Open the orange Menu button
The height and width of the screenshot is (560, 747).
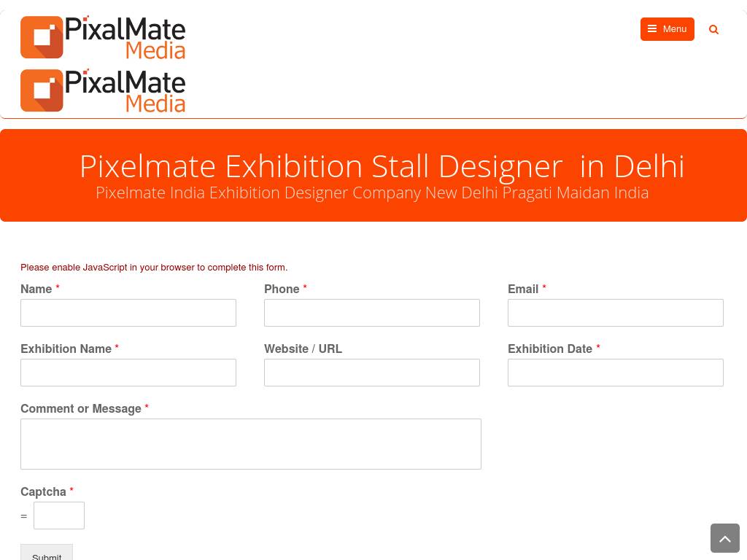click(x=667, y=29)
